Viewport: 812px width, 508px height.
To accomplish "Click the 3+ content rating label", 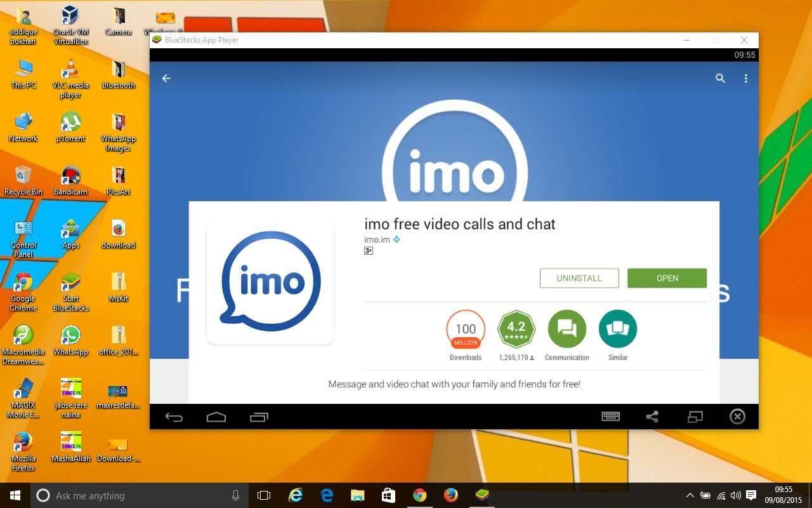I will tap(369, 251).
